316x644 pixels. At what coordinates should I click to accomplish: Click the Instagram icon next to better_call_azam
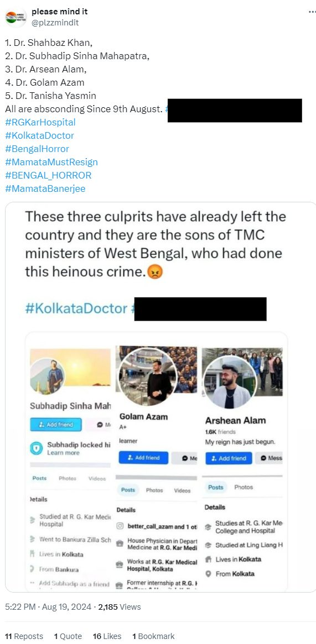click(x=120, y=526)
